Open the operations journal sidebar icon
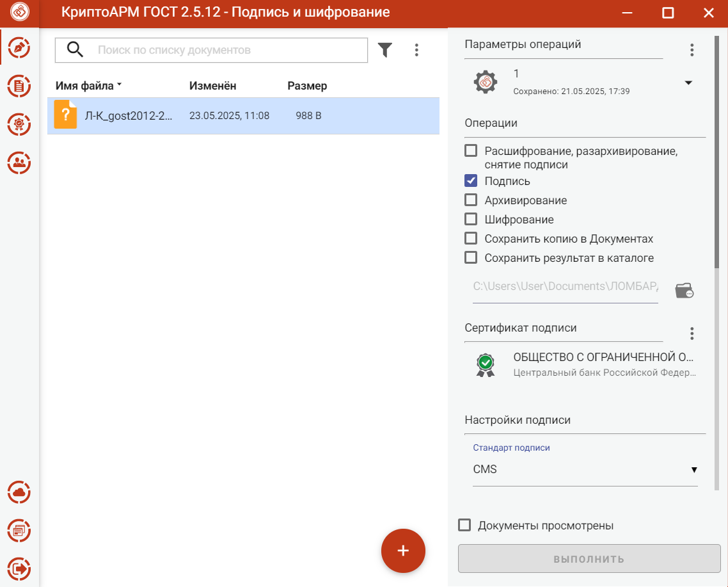 [19, 531]
